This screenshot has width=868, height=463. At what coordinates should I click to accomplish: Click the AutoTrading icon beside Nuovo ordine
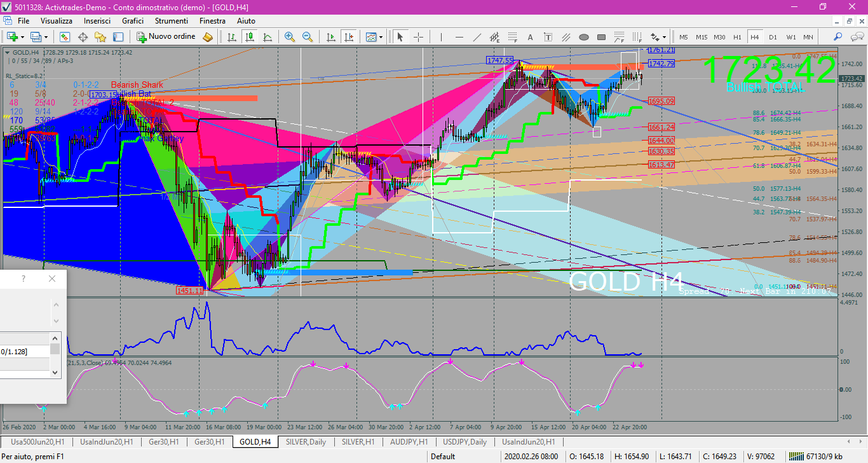pos(208,37)
